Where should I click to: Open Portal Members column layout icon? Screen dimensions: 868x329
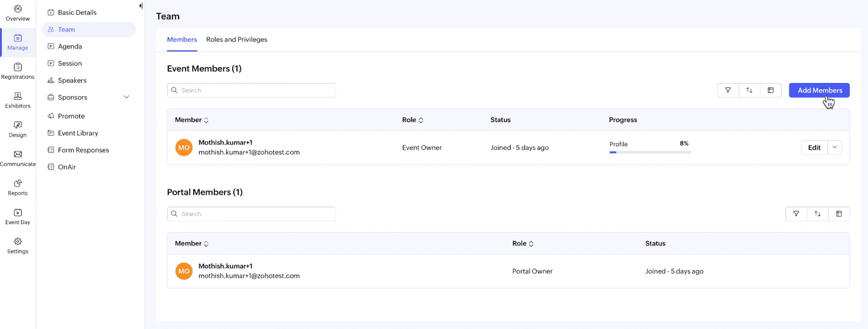(x=839, y=214)
